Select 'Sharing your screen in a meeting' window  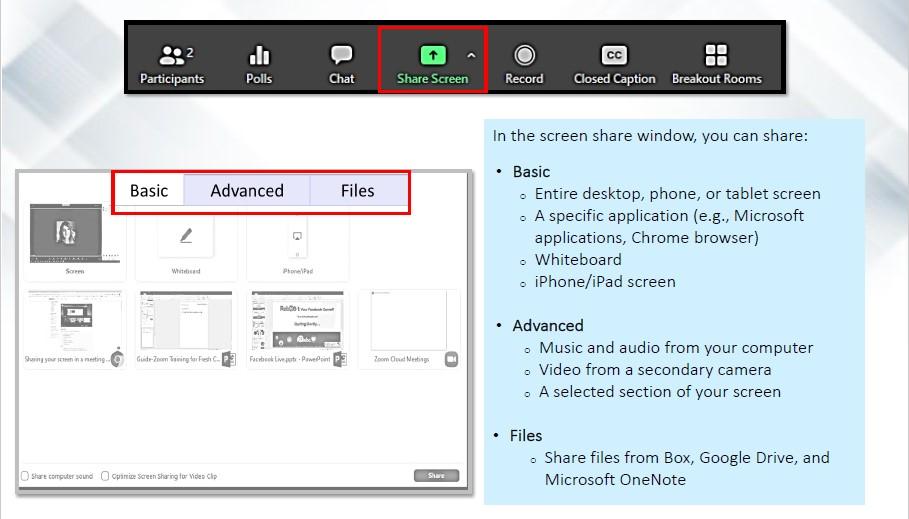pyautogui.click(x=75, y=329)
